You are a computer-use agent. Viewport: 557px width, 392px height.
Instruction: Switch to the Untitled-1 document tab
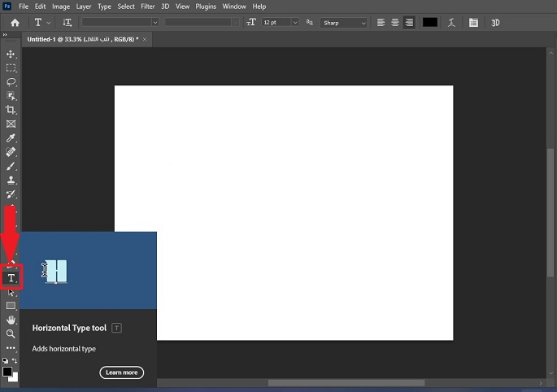click(83, 39)
